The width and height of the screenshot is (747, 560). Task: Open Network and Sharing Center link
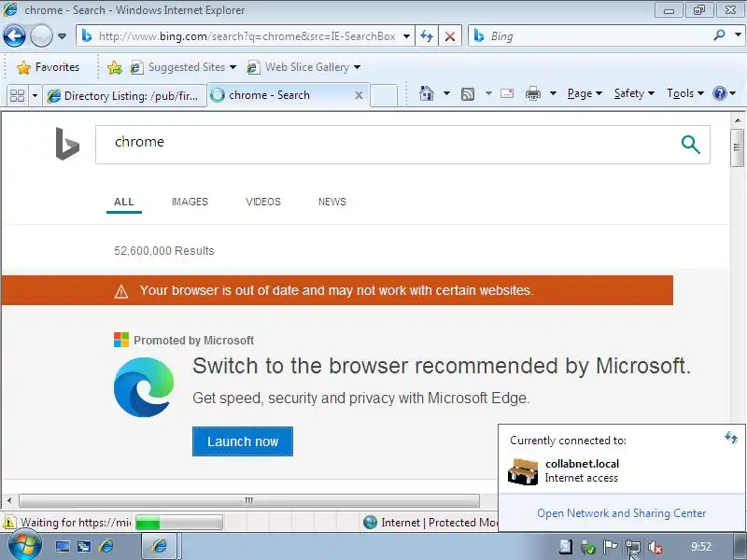tap(621, 512)
